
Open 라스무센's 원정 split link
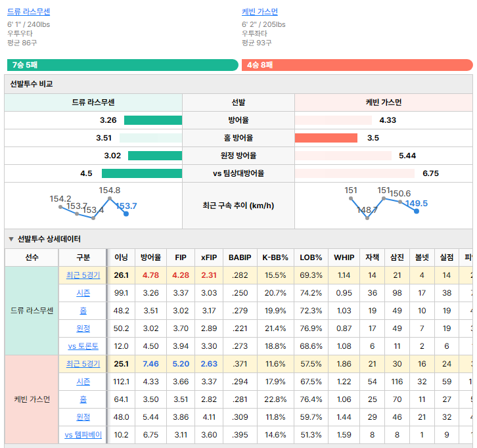coord(83,328)
